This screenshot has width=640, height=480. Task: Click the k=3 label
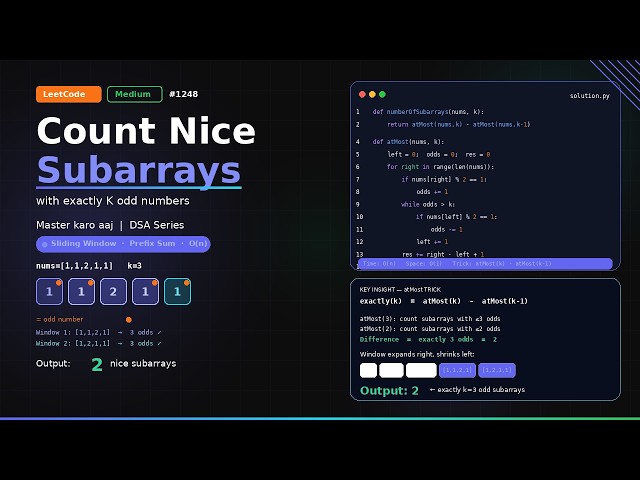point(134,266)
